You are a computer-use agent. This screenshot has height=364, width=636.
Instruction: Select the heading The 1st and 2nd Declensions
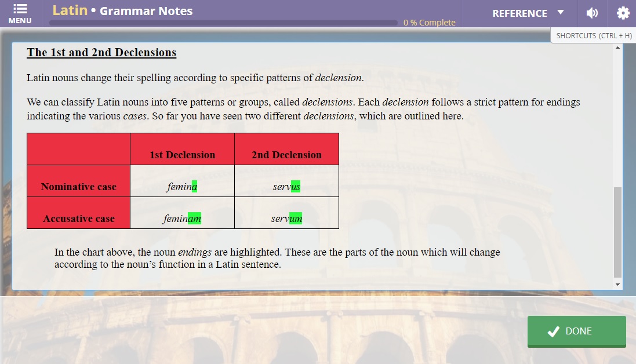tap(101, 52)
